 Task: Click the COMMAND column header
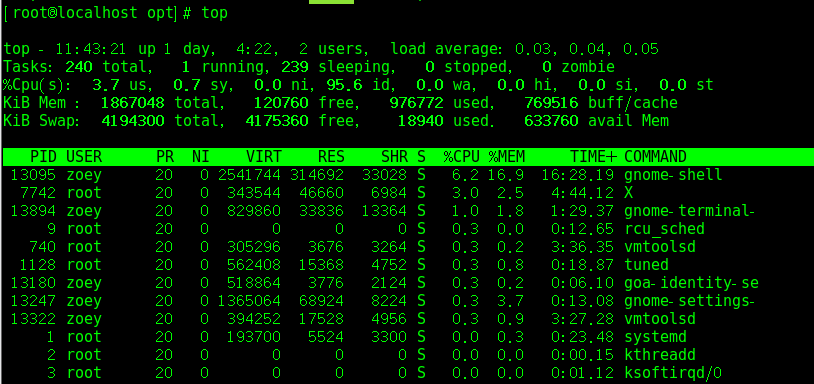[x=655, y=157]
